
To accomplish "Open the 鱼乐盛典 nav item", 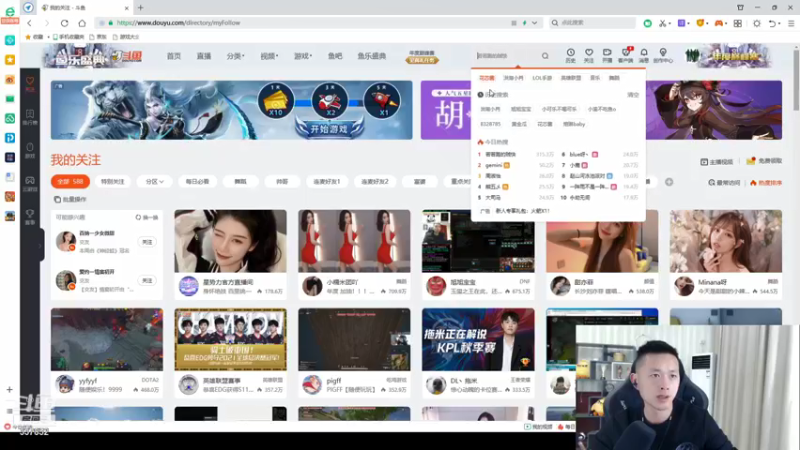I will click(371, 56).
